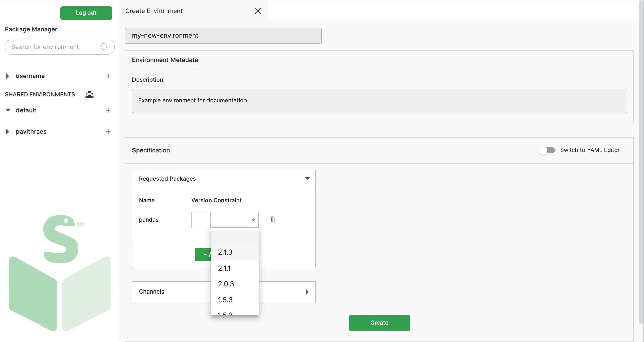The height and width of the screenshot is (342, 644).
Task: Click the shared environments people icon
Action: coord(89,94)
